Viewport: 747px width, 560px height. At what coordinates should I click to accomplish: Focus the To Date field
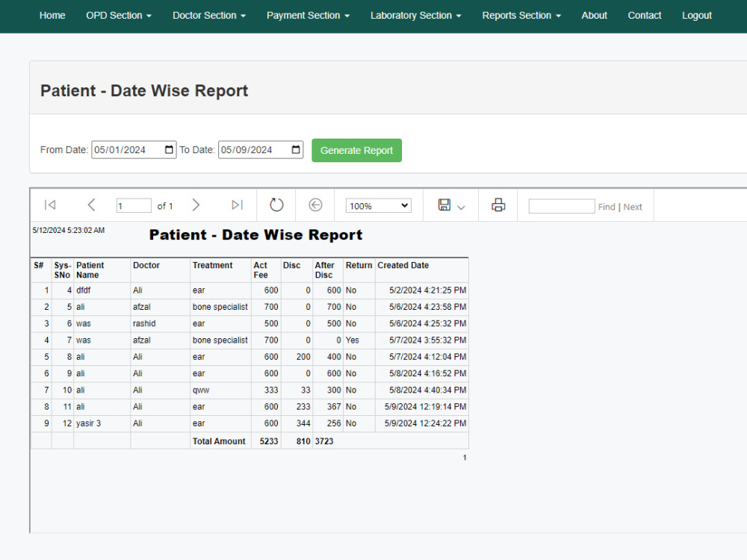[261, 149]
